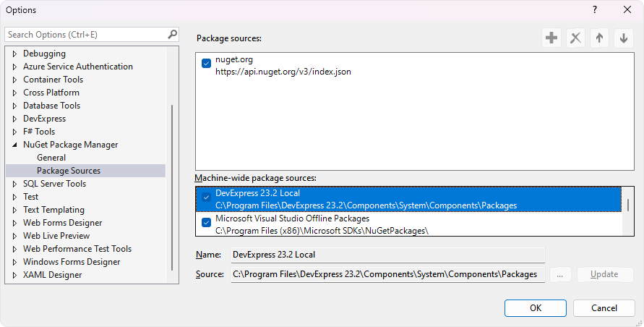Select the XAML Designer label
The height and width of the screenshot is (327, 644).
click(x=52, y=275)
